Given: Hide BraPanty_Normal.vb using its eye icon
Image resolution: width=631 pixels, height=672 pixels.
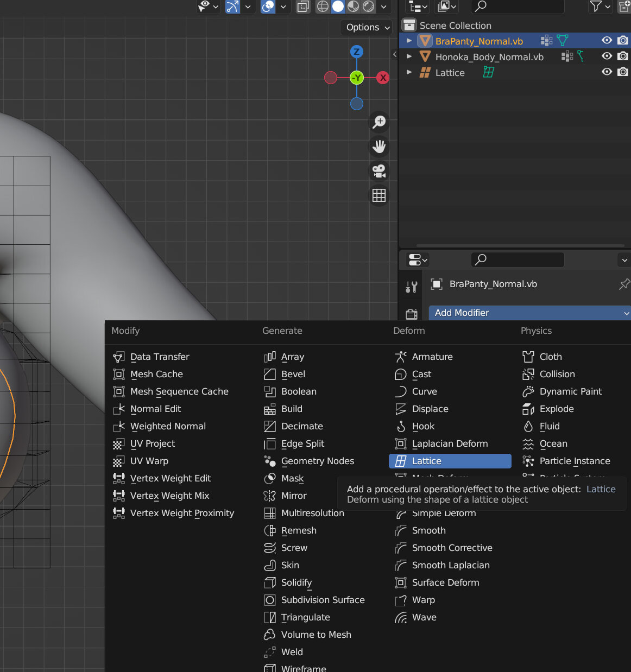Looking at the screenshot, I should [607, 40].
